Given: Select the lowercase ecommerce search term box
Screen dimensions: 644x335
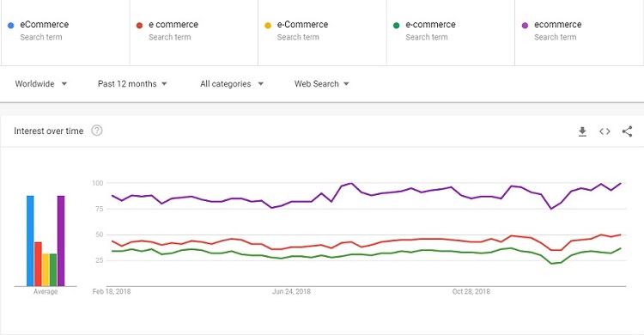Looking at the screenshot, I should [579, 33].
